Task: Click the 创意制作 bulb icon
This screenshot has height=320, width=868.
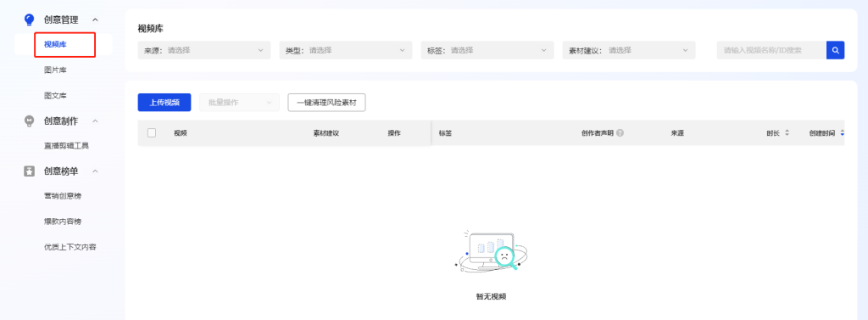Action: tap(30, 121)
